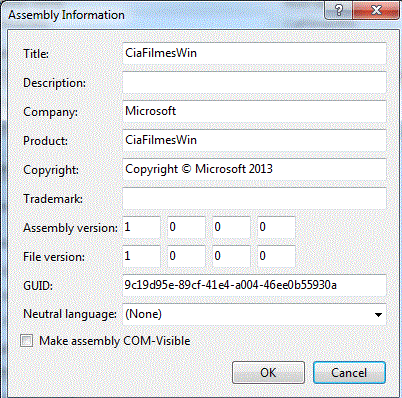Select File version major box with 1
402x398 pixels.
tap(141, 256)
